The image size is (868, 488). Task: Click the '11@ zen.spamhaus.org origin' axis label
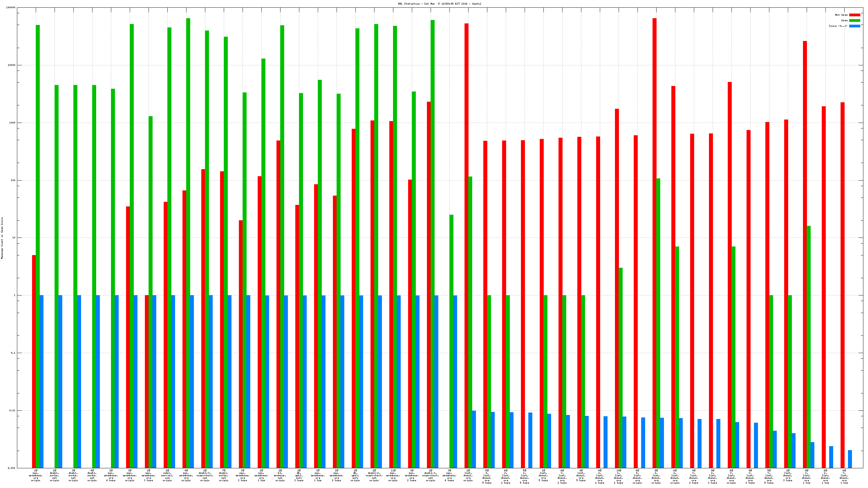(x=393, y=475)
